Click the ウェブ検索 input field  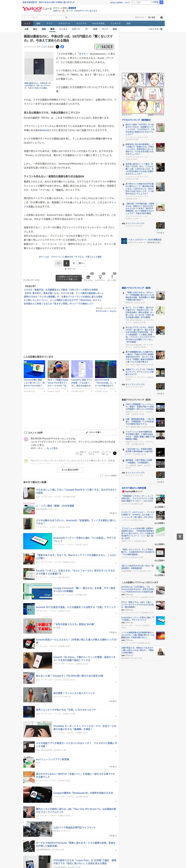coord(141,2)
